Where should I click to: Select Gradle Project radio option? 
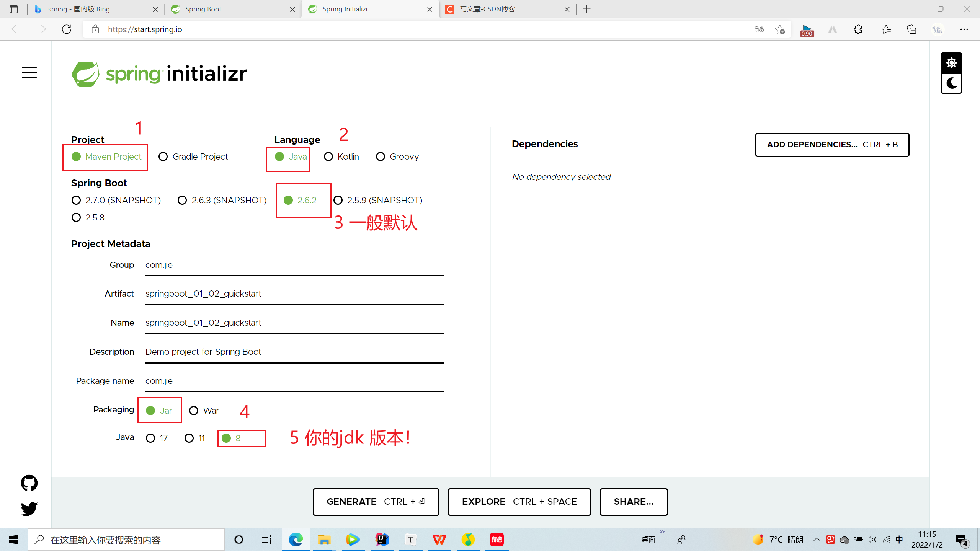tap(193, 156)
